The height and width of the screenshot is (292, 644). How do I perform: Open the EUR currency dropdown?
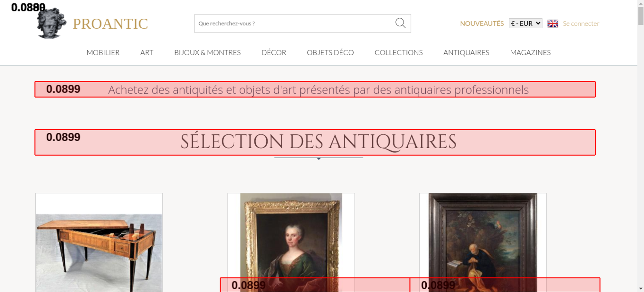[x=525, y=23]
